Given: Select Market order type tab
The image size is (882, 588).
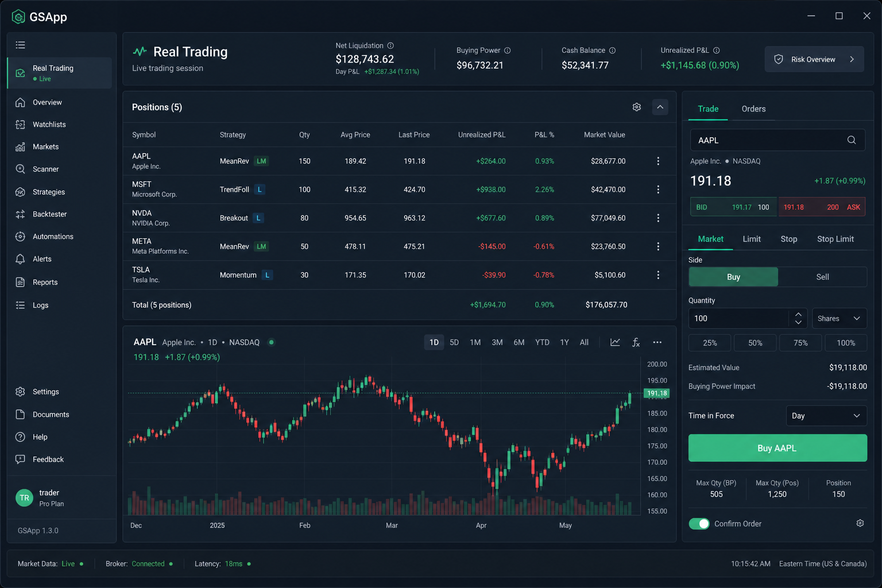Looking at the screenshot, I should pyautogui.click(x=710, y=239).
